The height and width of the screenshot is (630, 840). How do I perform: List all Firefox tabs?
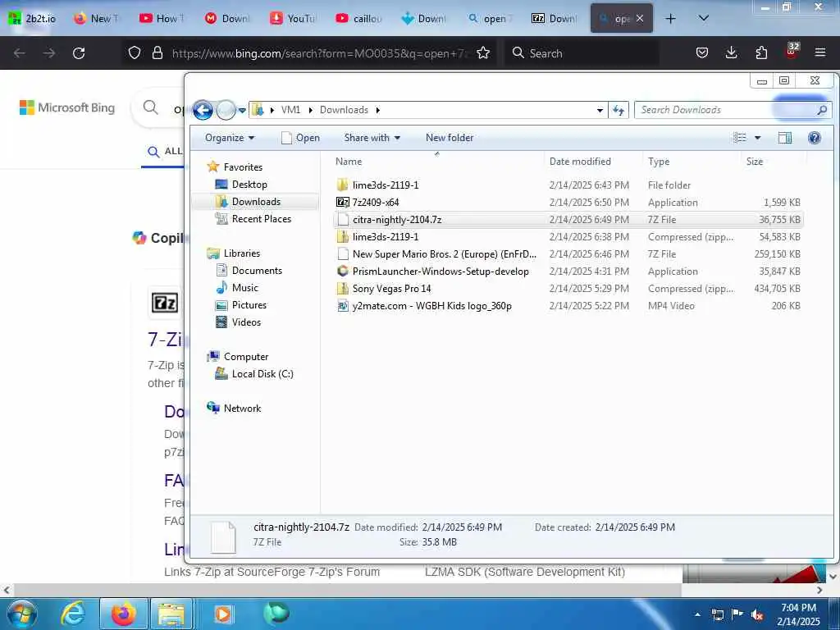tap(704, 18)
